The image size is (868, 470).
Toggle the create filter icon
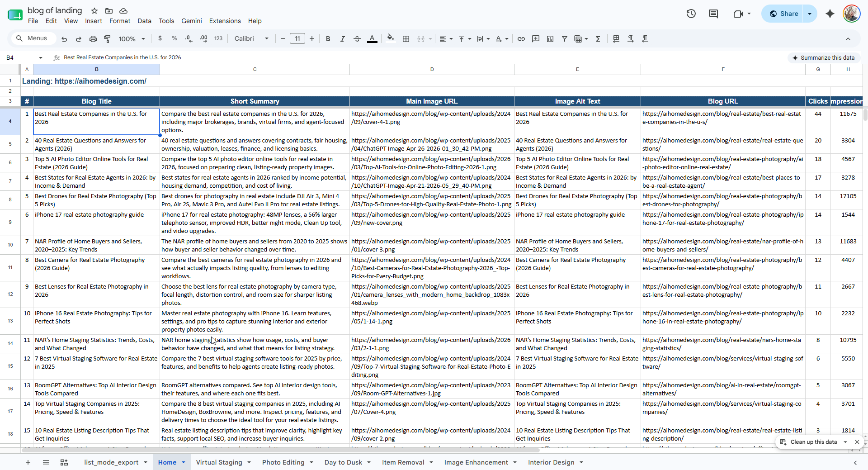tap(565, 39)
